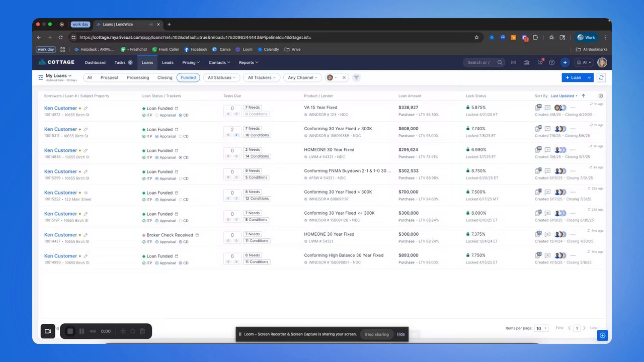Expand the My Loans pipeline selector
Screen dimensions: 644x362
pyautogui.click(x=58, y=76)
